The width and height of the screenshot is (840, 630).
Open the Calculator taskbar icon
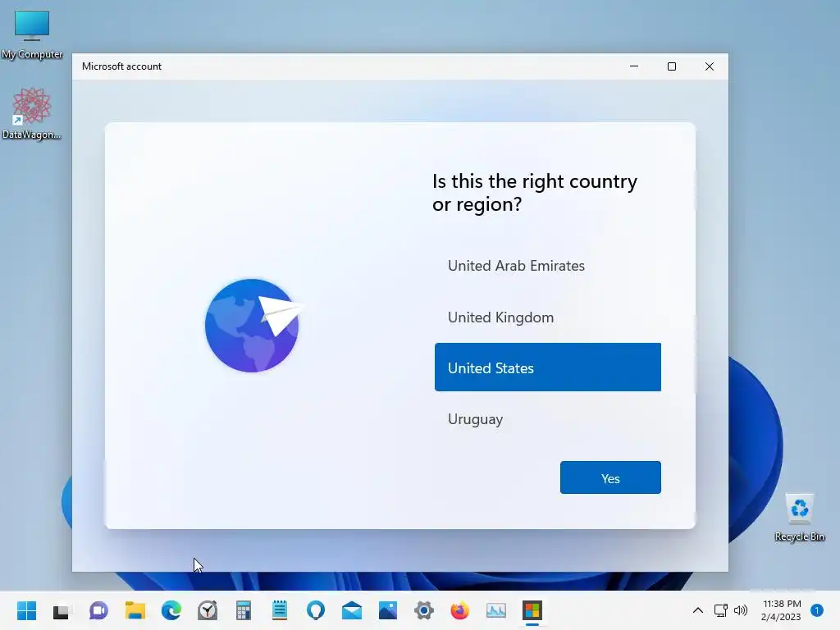[x=244, y=610]
